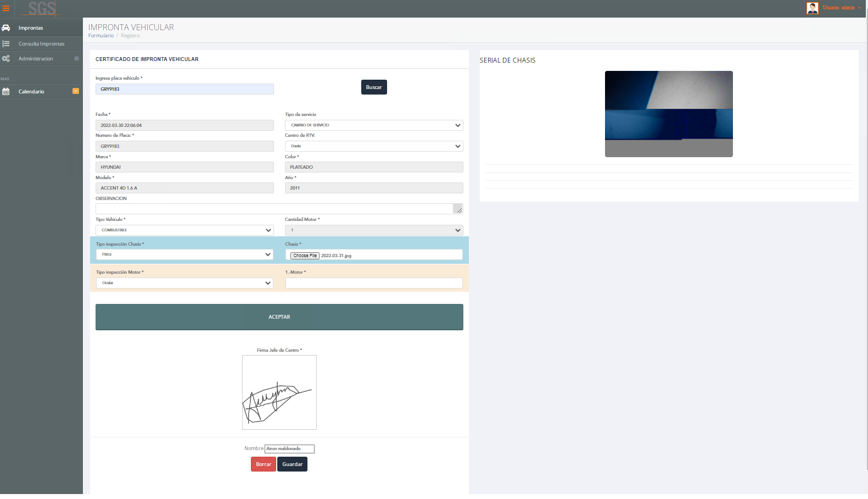The image size is (868, 499).
Task: Click Choose File for Chasis
Action: [x=305, y=256]
